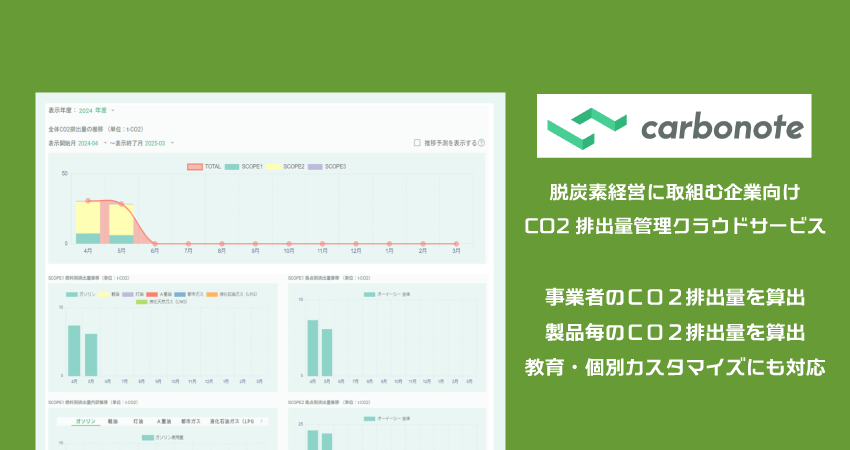
Task: Click the 3月 data point on TOTAL line
Action: click(456, 244)
